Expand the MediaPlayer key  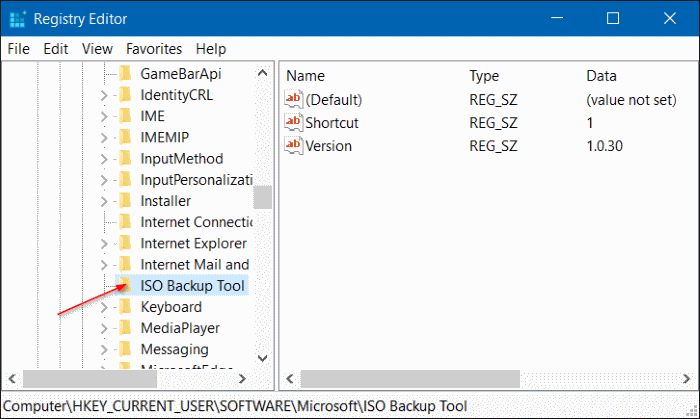coord(104,328)
